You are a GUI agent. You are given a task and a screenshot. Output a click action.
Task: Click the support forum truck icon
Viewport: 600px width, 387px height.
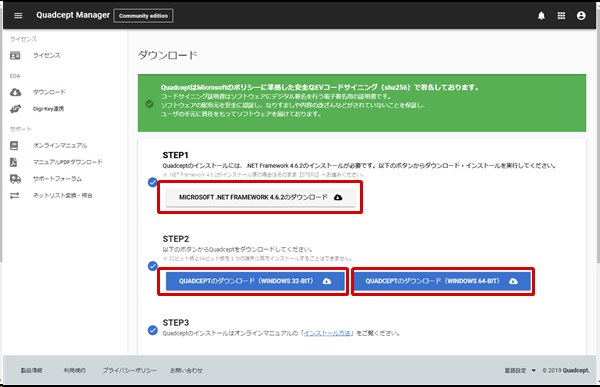tap(15, 179)
